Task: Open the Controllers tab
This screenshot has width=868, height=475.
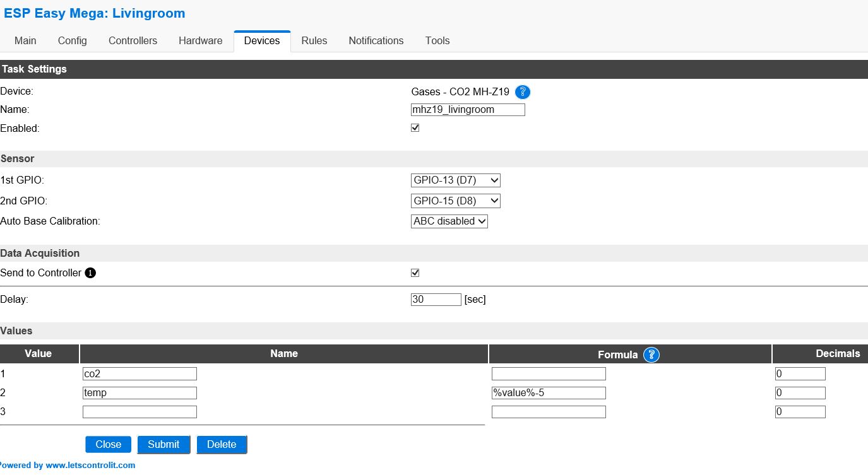Action: 133,40
